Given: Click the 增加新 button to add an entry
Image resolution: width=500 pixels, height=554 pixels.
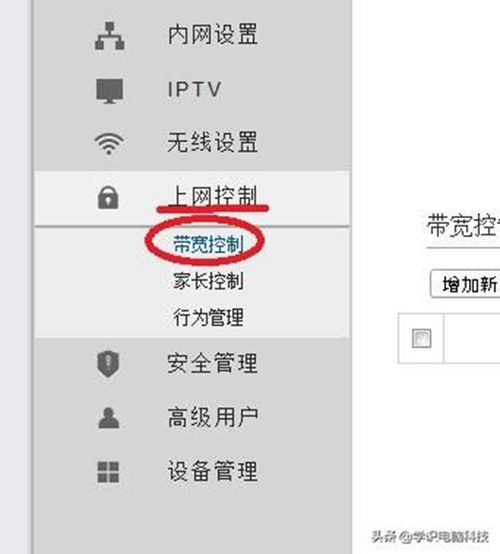Looking at the screenshot, I should 465,284.
